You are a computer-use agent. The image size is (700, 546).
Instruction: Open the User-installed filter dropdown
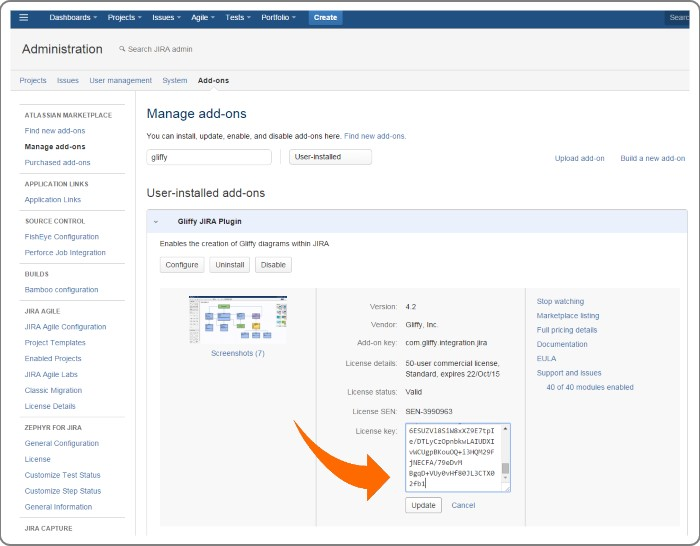[x=330, y=157]
